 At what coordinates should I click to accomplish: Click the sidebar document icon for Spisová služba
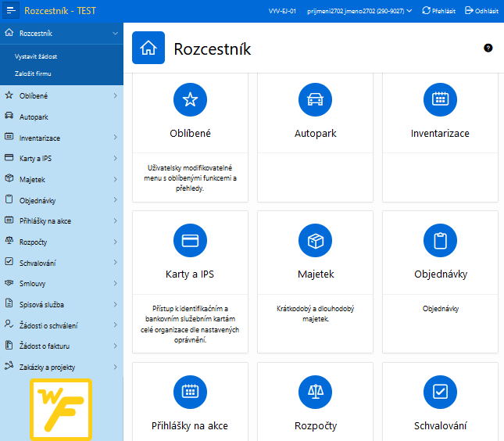(x=9, y=303)
